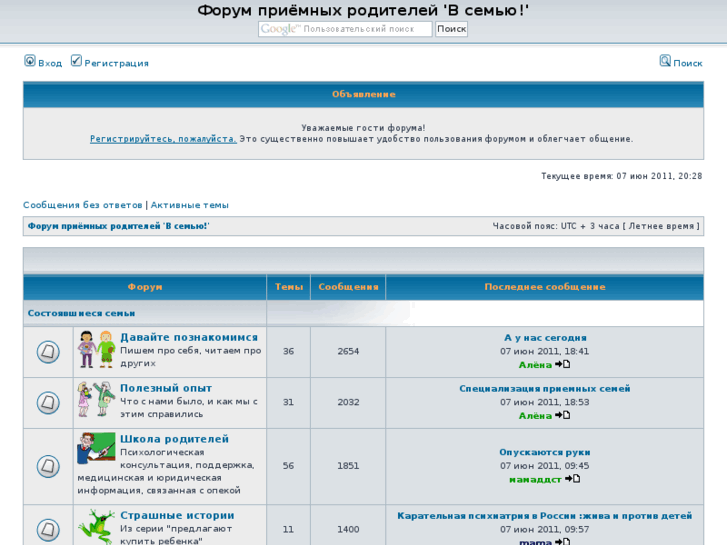The height and width of the screenshot is (545, 727).
Task: Open user mama profile
Action: tap(535, 542)
